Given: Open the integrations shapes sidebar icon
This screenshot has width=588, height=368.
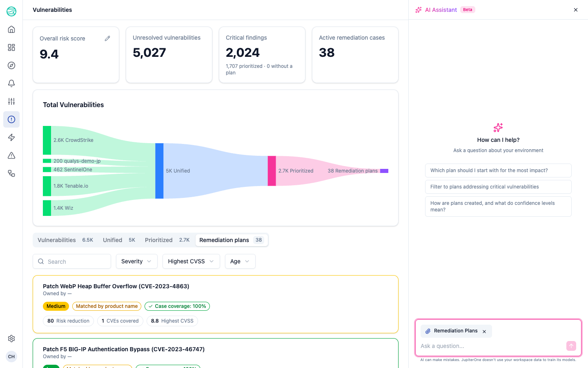Looking at the screenshot, I should coord(11,173).
